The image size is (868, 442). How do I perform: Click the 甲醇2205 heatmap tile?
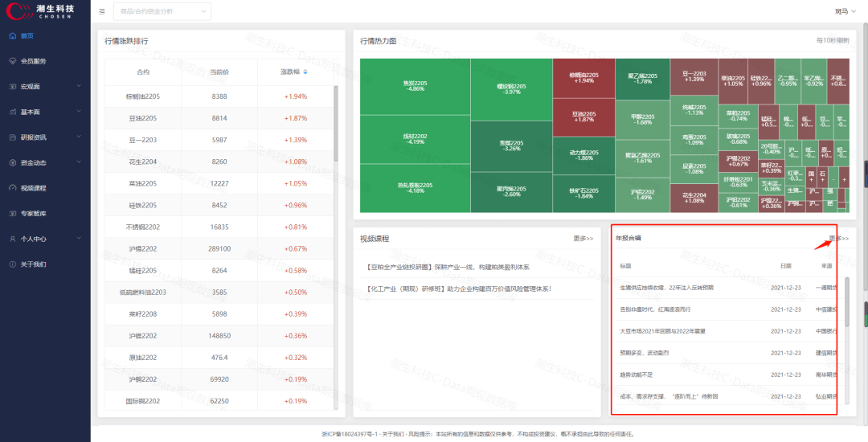(x=643, y=120)
